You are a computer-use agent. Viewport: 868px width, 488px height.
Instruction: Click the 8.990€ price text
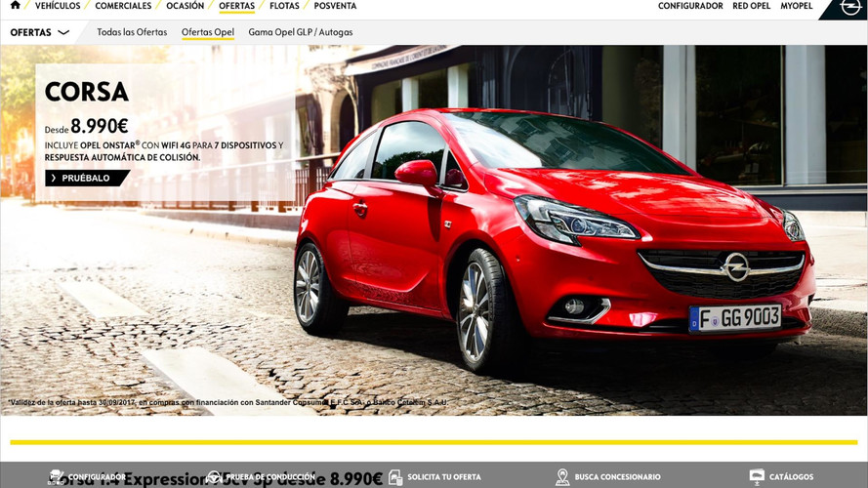99,126
